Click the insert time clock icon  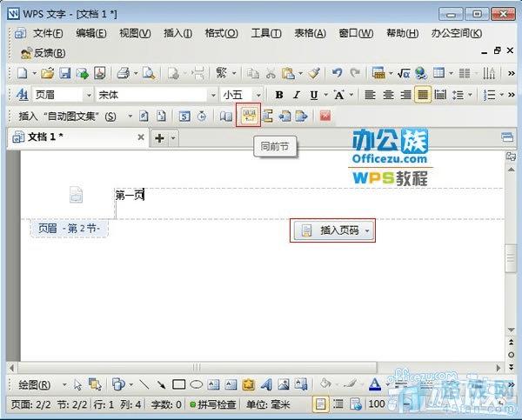click(x=202, y=117)
